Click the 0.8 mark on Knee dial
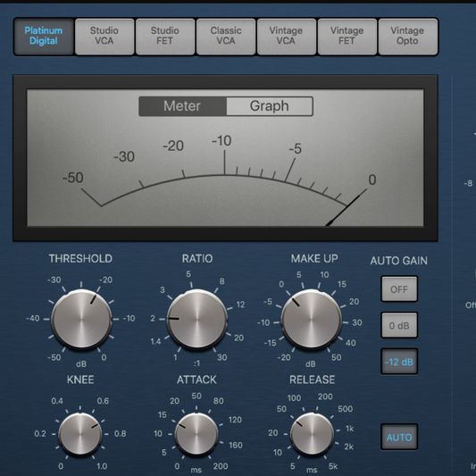The image size is (476, 476). 121,433
